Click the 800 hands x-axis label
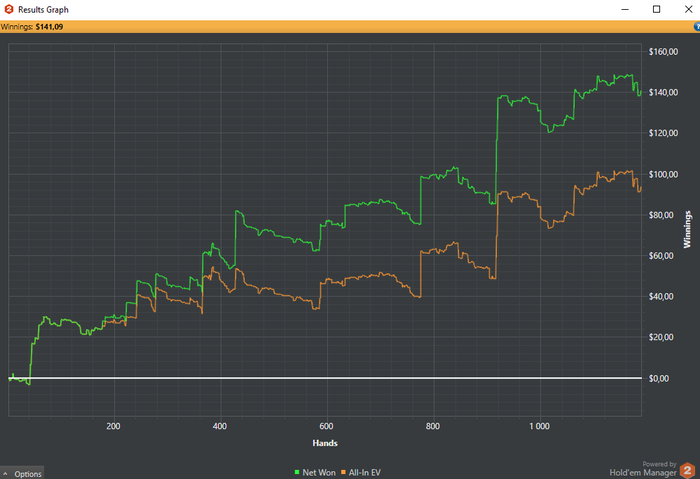 [433, 426]
